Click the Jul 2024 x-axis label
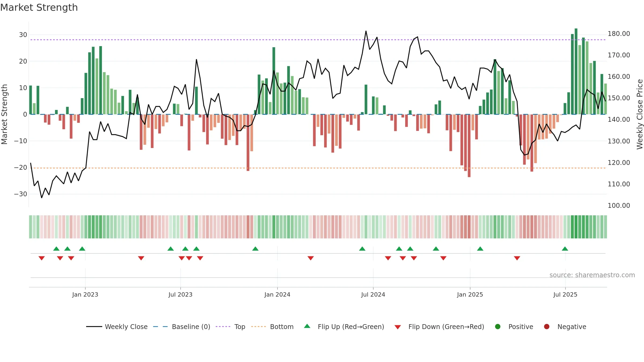 [373, 294]
